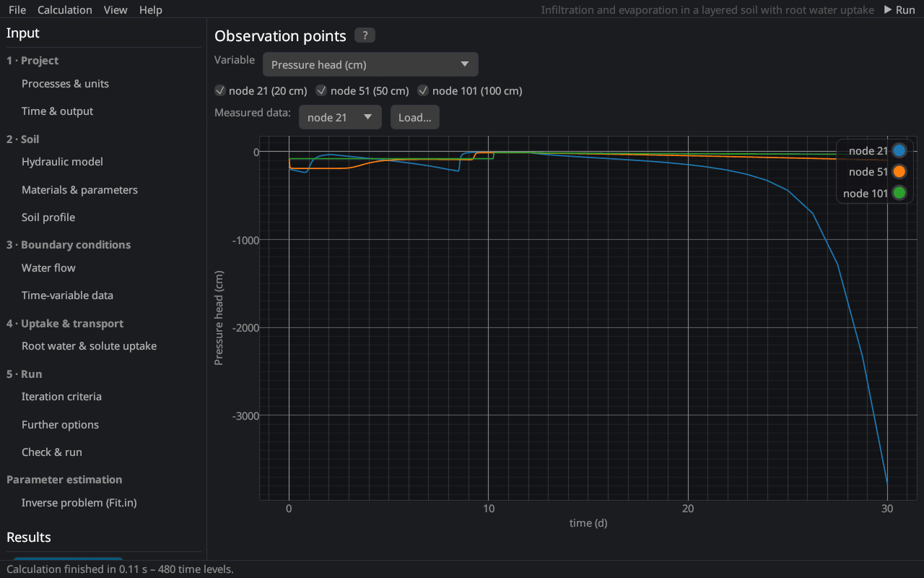Screen dimensions: 924x578
Task: Click the orange node 51 legend swatch
Action: [899, 172]
